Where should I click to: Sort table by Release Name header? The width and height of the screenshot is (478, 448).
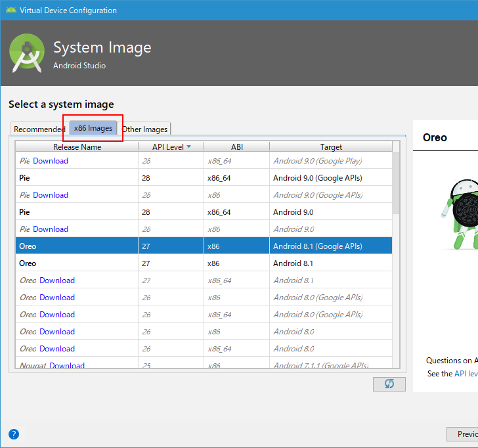77,147
